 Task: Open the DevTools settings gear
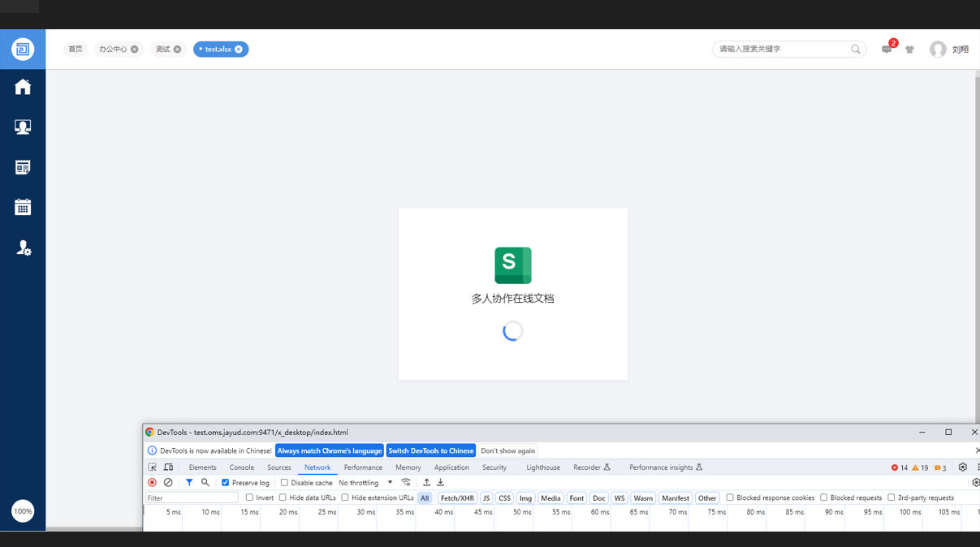962,467
